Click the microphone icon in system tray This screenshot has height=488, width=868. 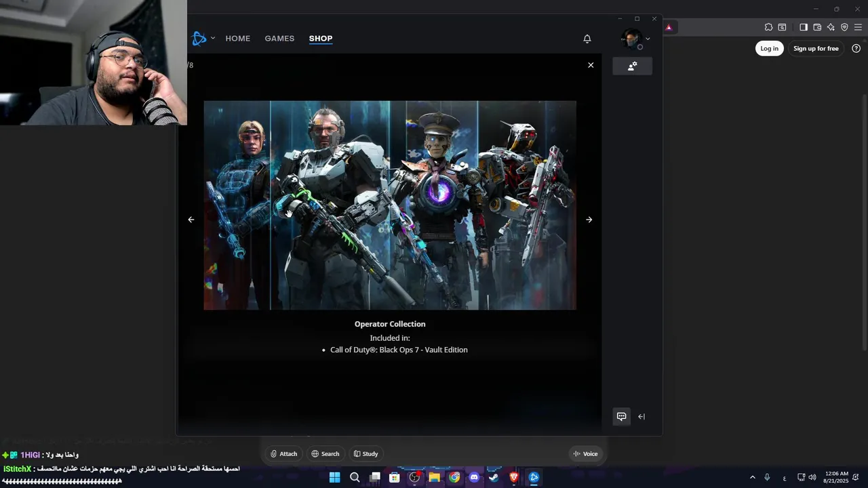pyautogui.click(x=767, y=477)
